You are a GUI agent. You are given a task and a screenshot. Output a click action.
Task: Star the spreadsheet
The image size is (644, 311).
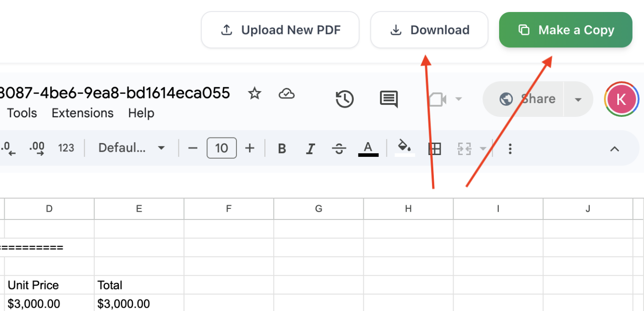[254, 93]
